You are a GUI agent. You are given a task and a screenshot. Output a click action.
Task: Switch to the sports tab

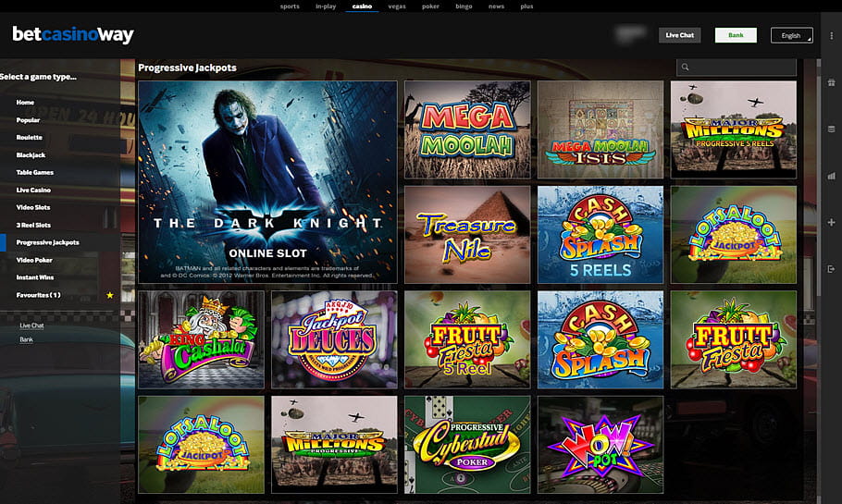tap(290, 6)
